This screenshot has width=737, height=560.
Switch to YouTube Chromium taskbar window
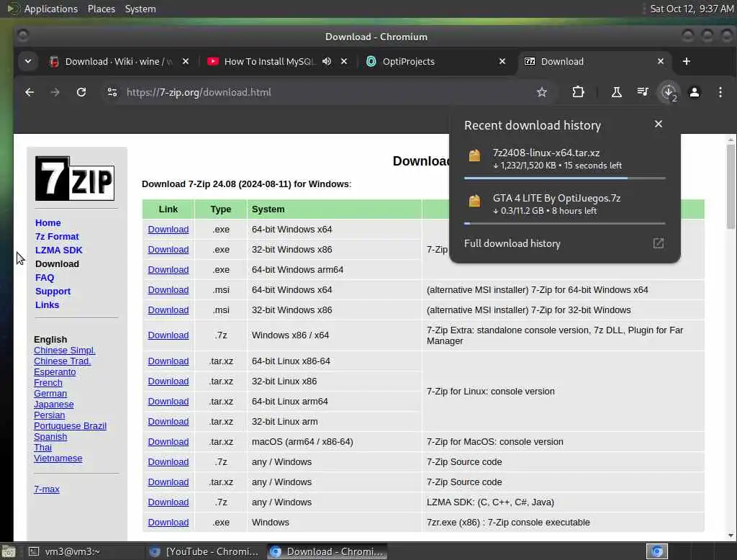pos(204,551)
